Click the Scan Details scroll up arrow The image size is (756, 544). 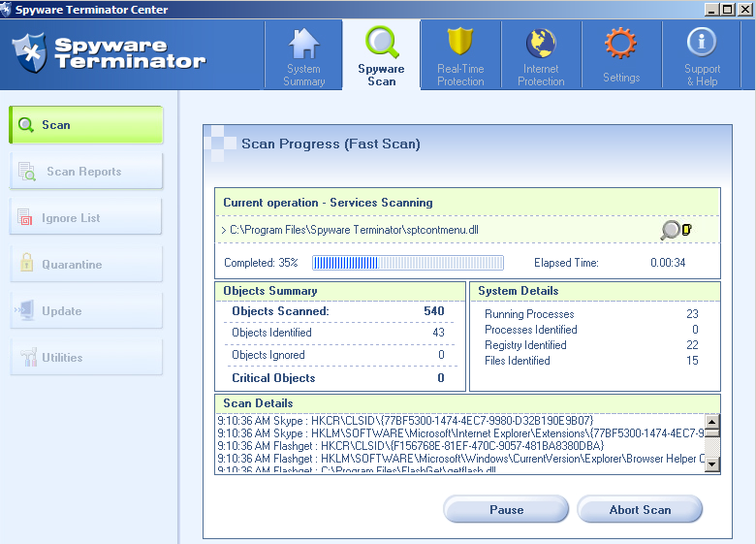click(x=712, y=421)
